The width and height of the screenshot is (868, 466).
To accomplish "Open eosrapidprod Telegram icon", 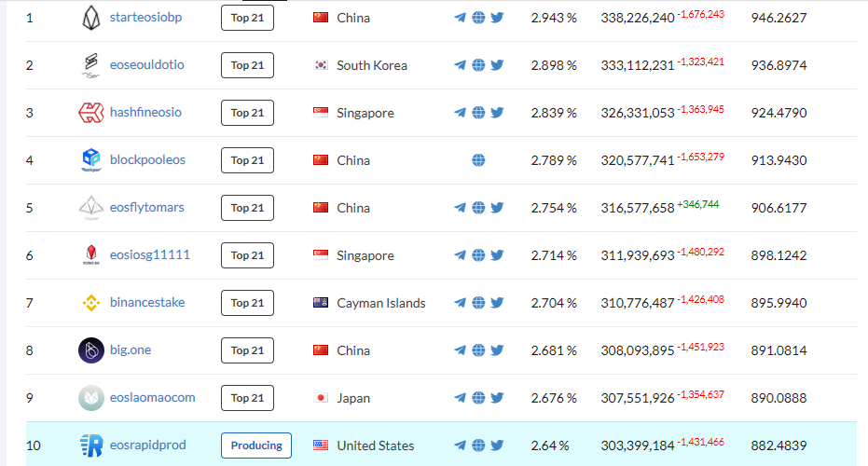I will 460,446.
